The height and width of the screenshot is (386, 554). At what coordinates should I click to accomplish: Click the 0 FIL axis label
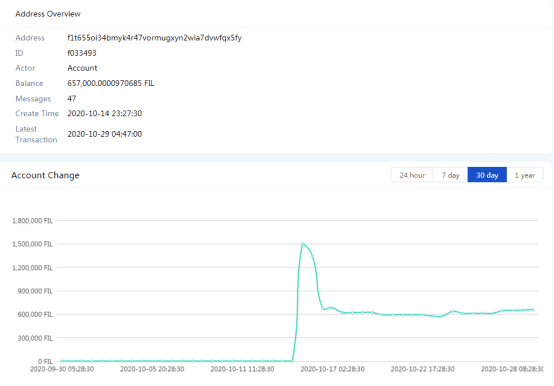pyautogui.click(x=45, y=361)
